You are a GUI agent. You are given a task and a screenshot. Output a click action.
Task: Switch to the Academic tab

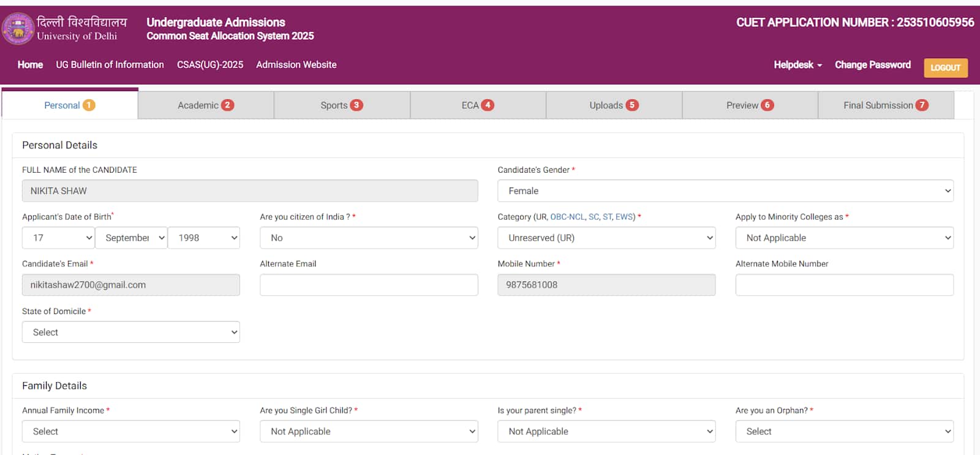(x=206, y=105)
